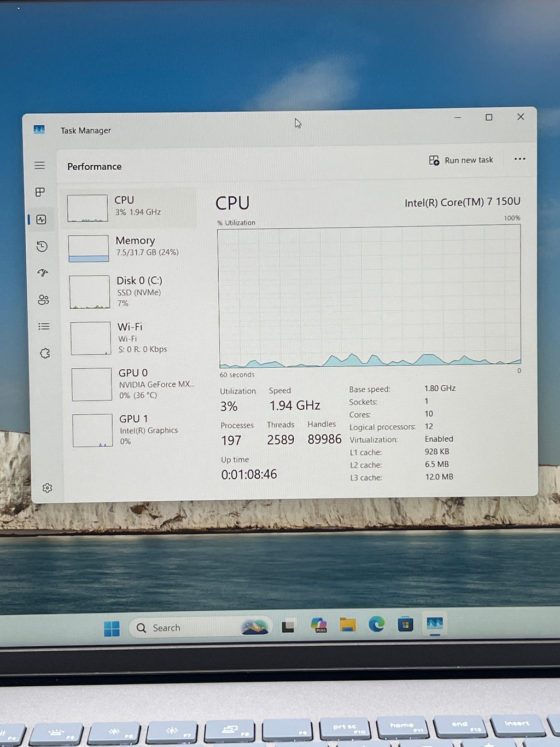Select GPU 0 NVIDIA GeForce entry
The height and width of the screenshot is (747, 560).
tap(135, 384)
